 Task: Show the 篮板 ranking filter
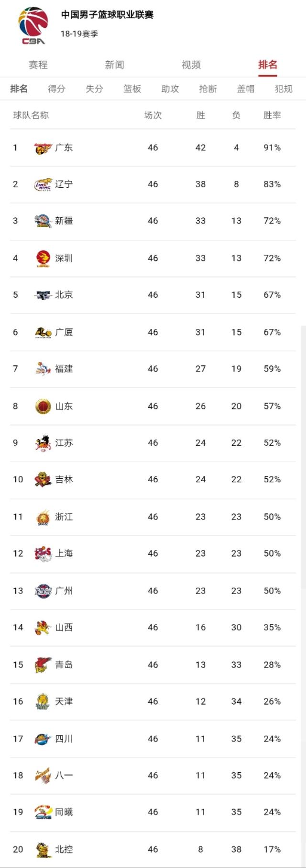tap(132, 89)
